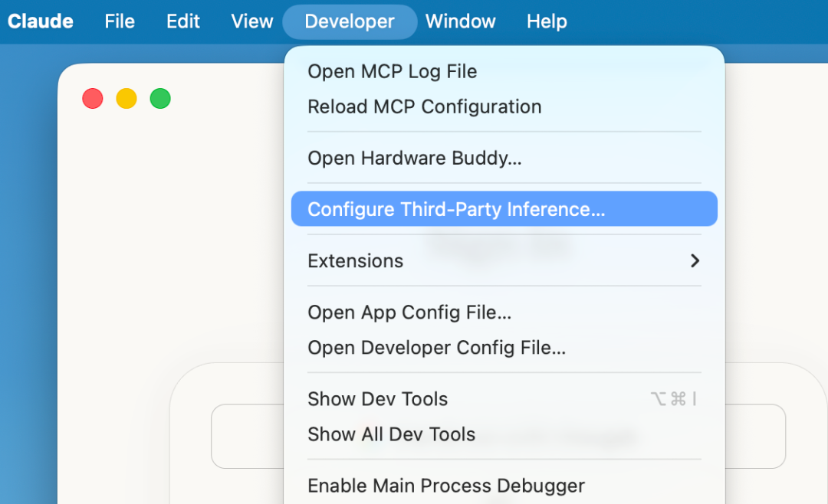Toggle Enable Main Process Debugger
The width and height of the screenshot is (828, 504).
445,486
